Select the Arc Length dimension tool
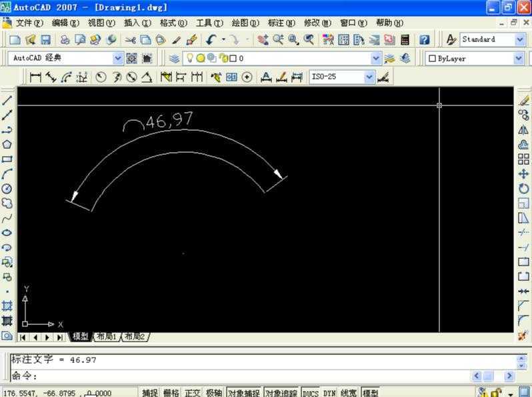 (x=66, y=77)
